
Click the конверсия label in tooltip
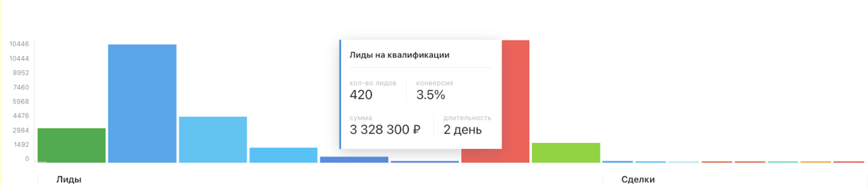point(434,83)
